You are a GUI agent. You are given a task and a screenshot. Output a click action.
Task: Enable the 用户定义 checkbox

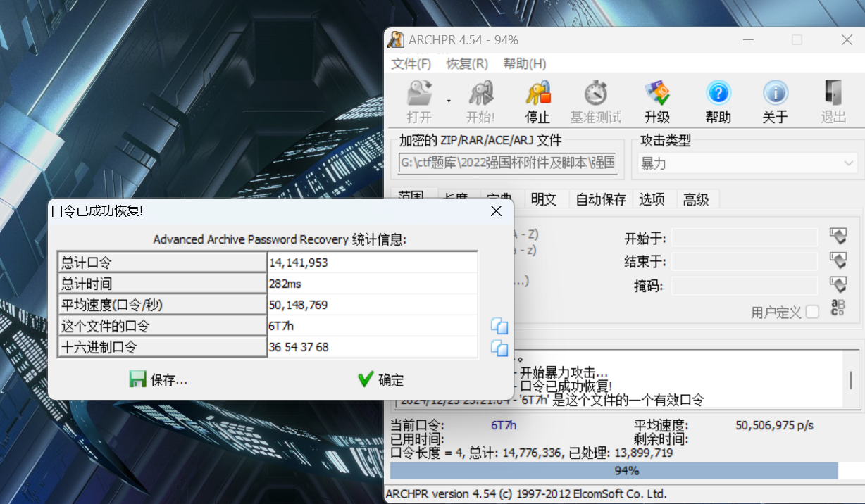812,312
